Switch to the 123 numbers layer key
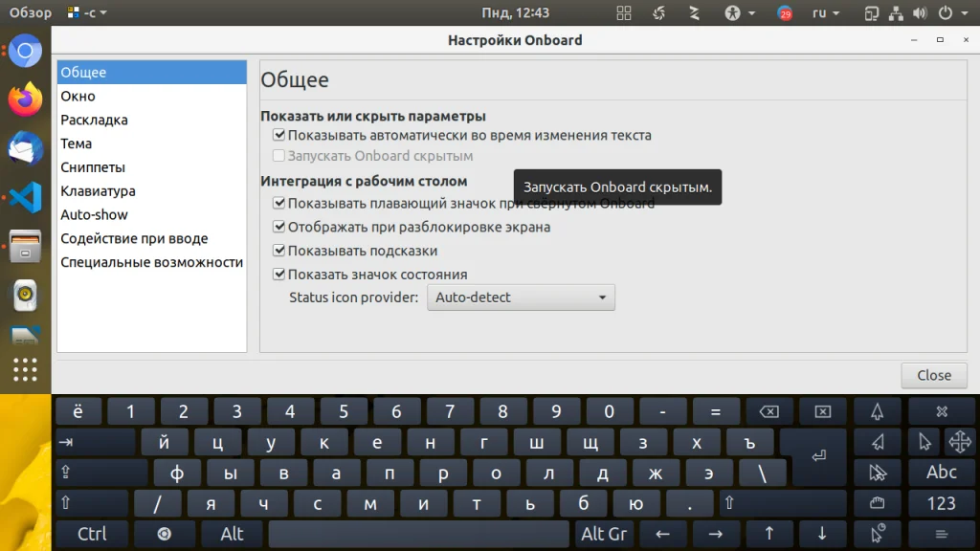The height and width of the screenshot is (551, 980). [942, 503]
